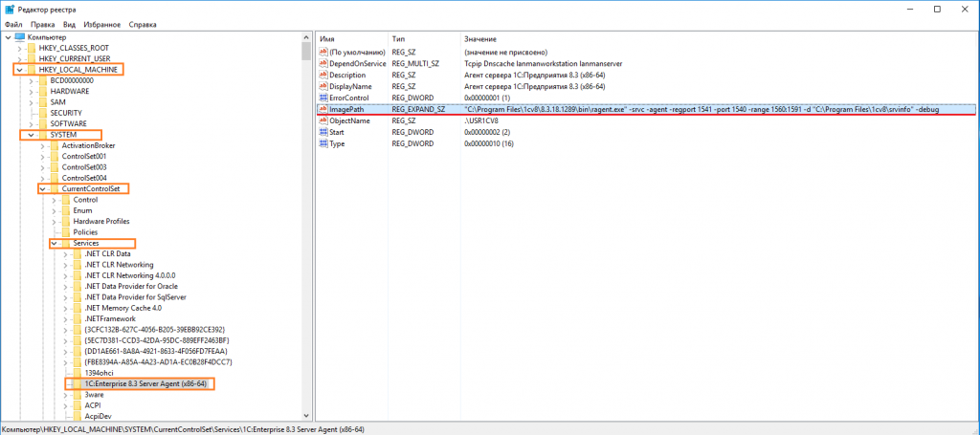Click the SAM folder icon
Viewport: 980px width, 435px height.
(42, 101)
